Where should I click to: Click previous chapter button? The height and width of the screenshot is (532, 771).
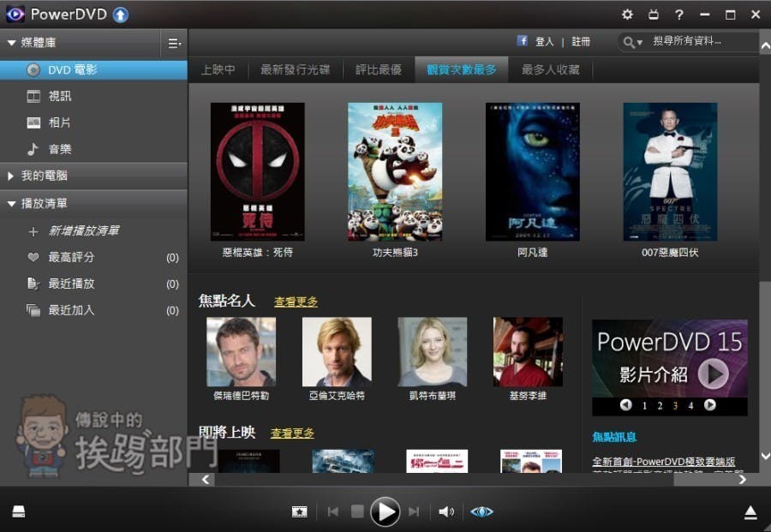coord(333,511)
